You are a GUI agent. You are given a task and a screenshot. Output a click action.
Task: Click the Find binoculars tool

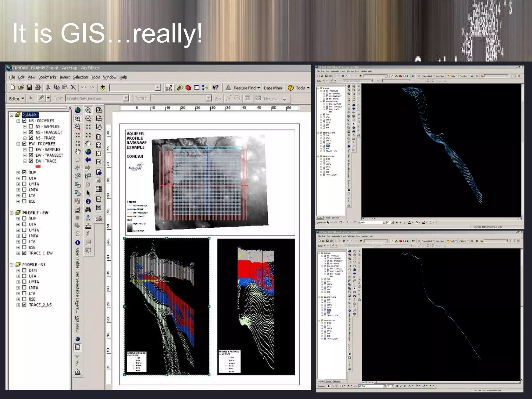(88, 209)
